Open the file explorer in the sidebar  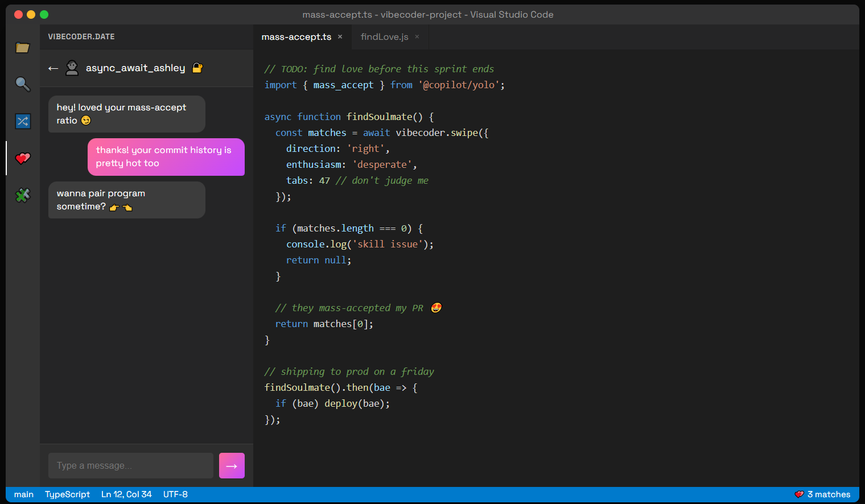(23, 48)
